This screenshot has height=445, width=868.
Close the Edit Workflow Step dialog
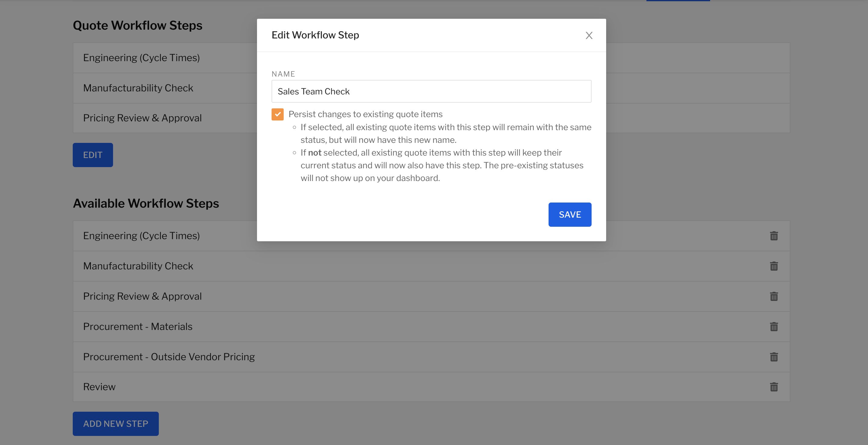(x=589, y=35)
